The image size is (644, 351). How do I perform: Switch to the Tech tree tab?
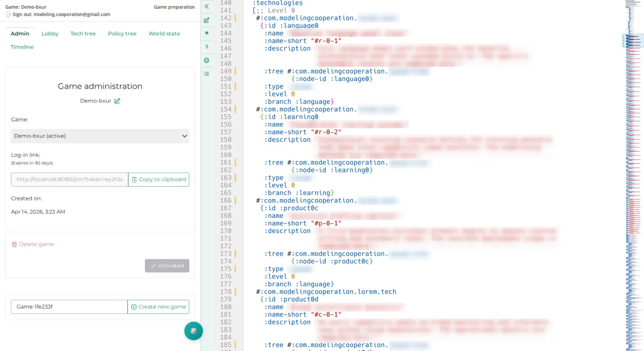coord(83,33)
